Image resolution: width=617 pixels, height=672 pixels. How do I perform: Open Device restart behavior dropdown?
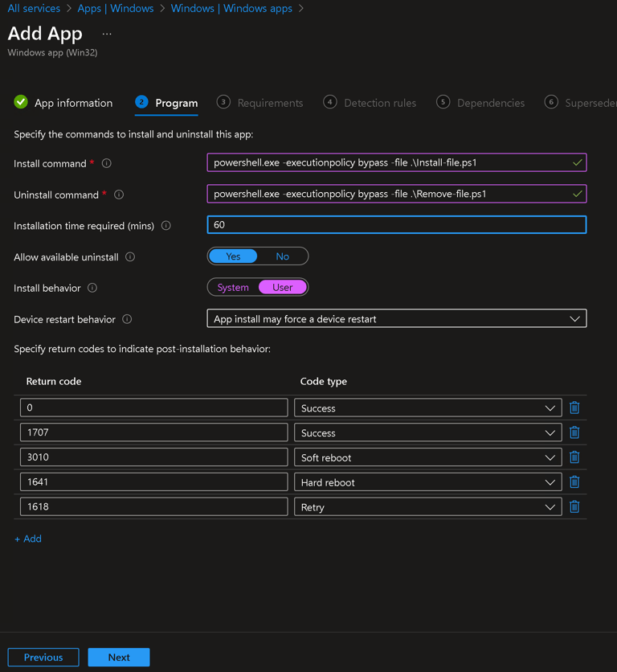[396, 319]
